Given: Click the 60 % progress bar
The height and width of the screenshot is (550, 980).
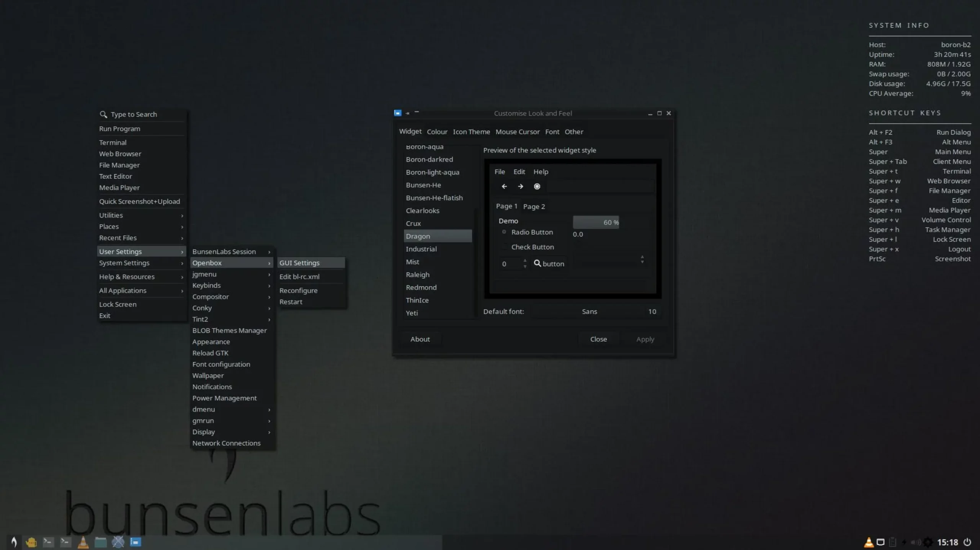Looking at the screenshot, I should tap(596, 222).
